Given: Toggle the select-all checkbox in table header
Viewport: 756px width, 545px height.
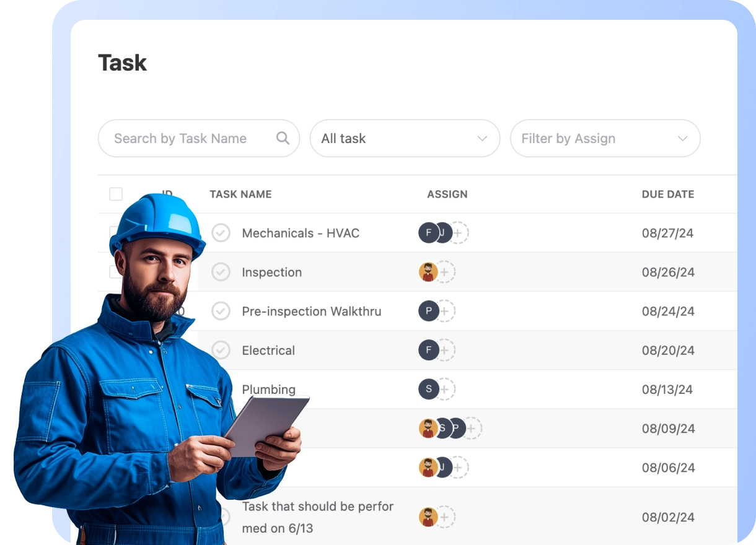Looking at the screenshot, I should coord(116,194).
